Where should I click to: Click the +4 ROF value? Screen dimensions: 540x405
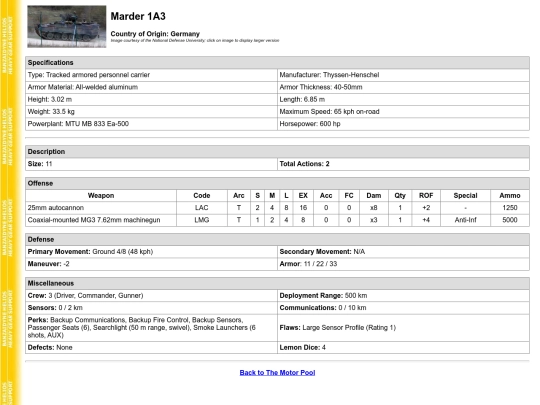[426, 220]
